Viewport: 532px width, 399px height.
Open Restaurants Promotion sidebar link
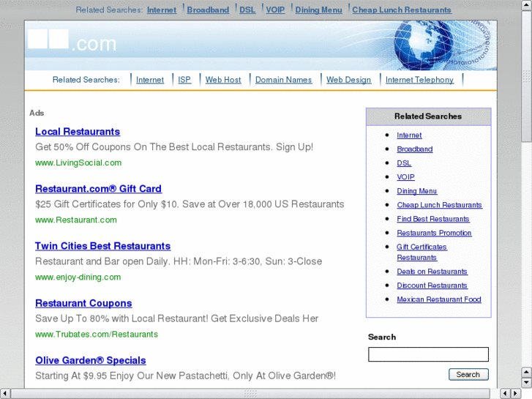point(434,233)
